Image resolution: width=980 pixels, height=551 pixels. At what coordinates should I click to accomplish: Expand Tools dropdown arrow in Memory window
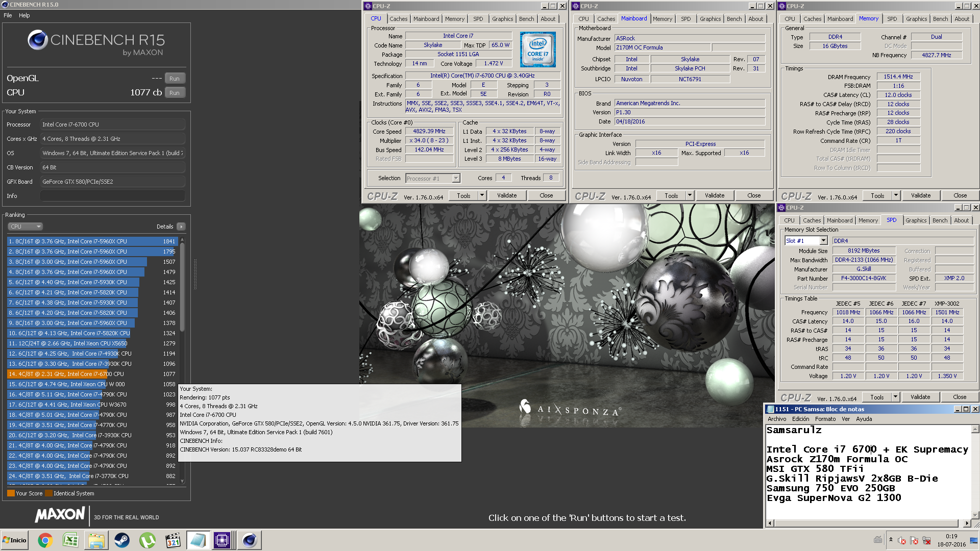click(896, 195)
